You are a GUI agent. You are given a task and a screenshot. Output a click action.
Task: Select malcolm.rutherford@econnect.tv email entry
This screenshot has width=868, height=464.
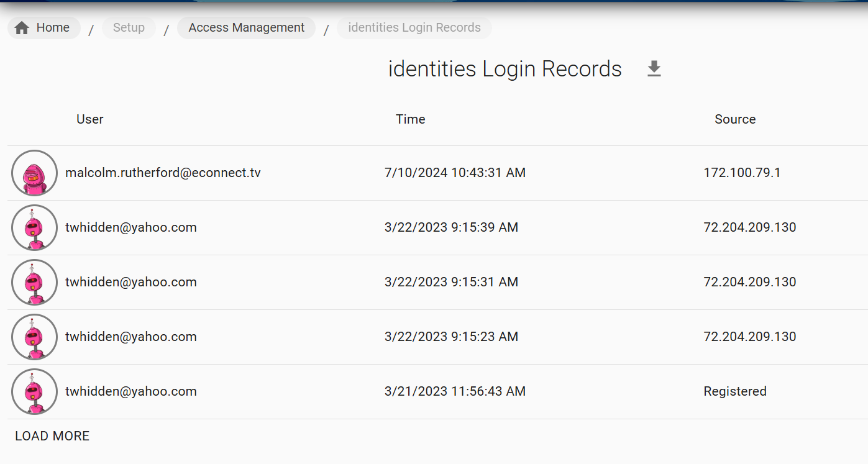[x=163, y=173]
